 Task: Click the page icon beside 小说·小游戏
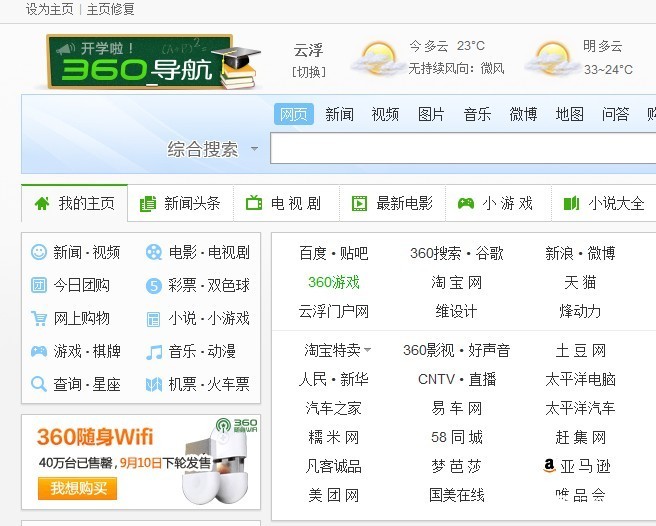click(x=154, y=319)
